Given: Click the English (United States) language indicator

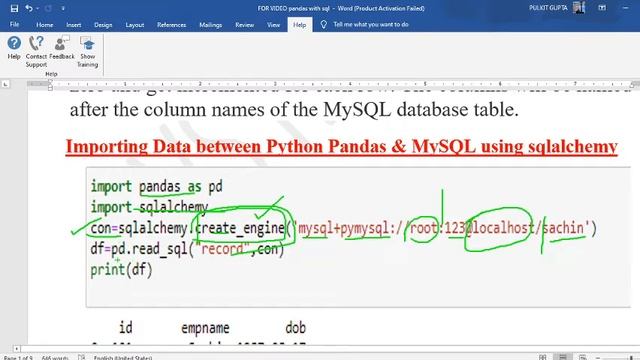Looking at the screenshot, I should pyautogui.click(x=123, y=358).
